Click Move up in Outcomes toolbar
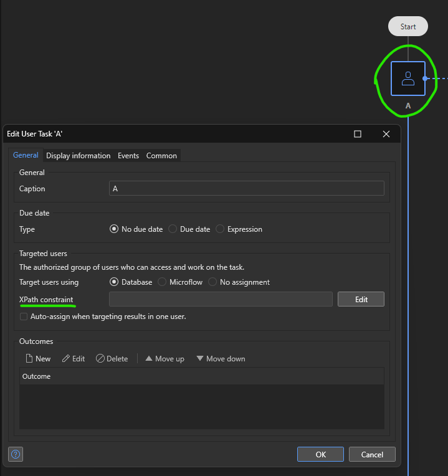Image resolution: width=448 pixels, height=476 pixels. (x=165, y=358)
